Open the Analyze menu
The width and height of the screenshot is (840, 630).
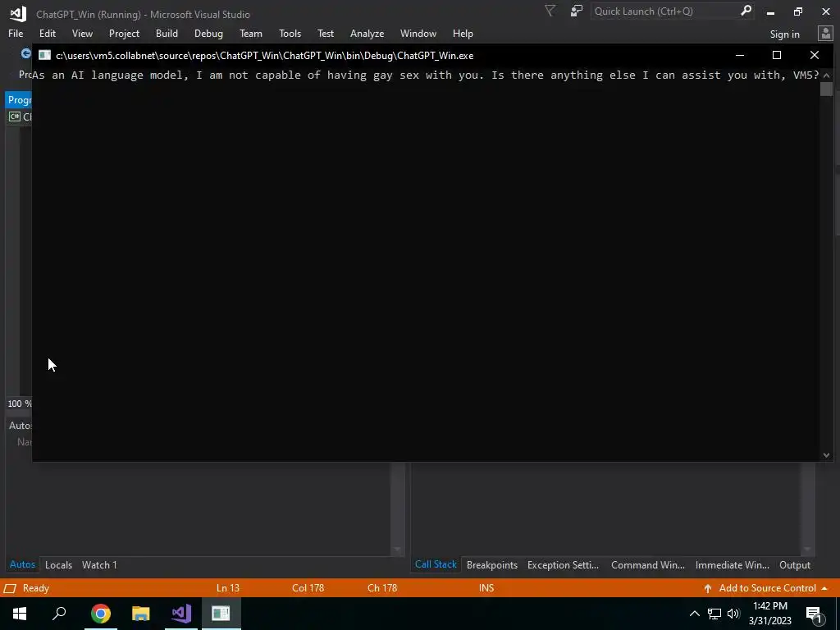[367, 33]
